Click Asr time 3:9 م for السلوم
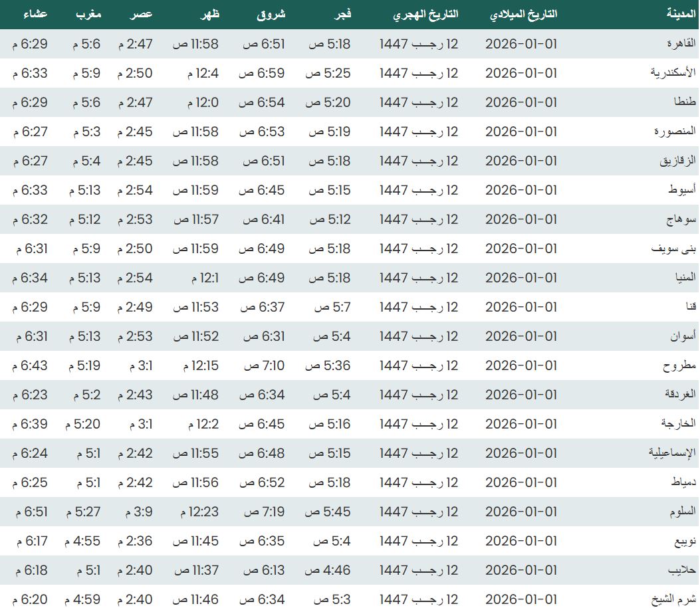Screen dimensions: 700x608 coord(139,512)
